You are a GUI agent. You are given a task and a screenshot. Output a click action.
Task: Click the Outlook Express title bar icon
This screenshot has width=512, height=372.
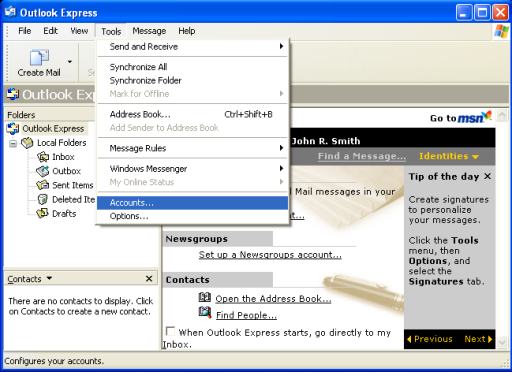[11, 12]
